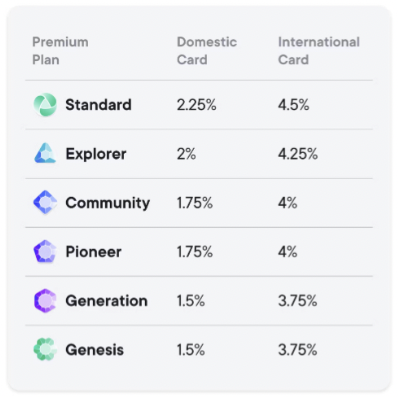
Task: Select the Standard plan name
Action: pos(98,105)
